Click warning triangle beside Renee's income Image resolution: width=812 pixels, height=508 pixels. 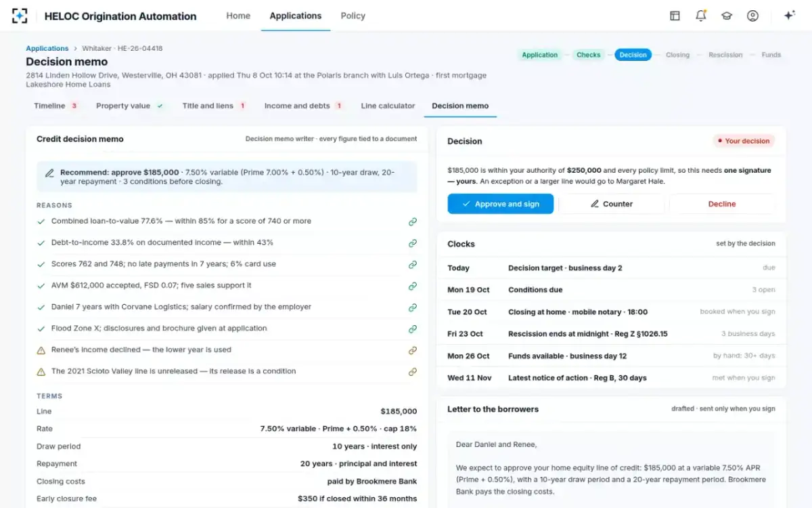click(x=41, y=350)
